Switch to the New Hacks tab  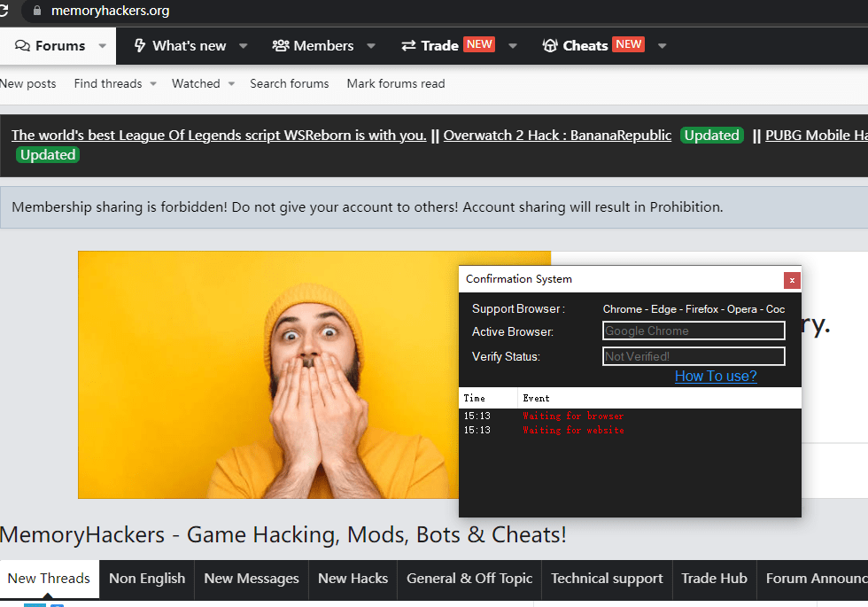353,579
